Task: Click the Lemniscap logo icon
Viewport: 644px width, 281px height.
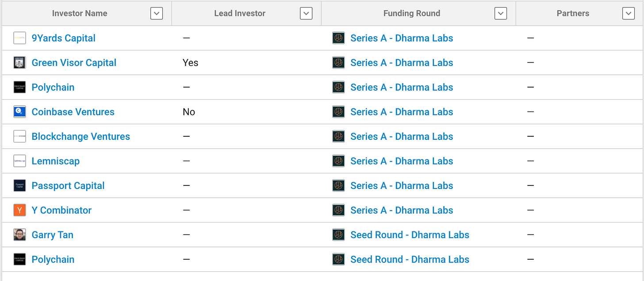Action: tap(20, 161)
